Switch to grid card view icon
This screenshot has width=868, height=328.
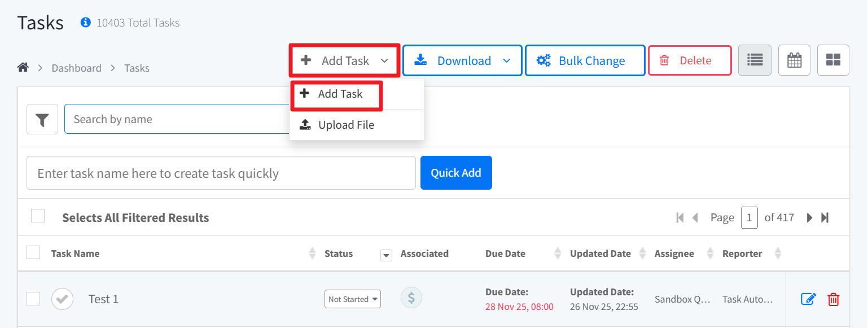833,60
